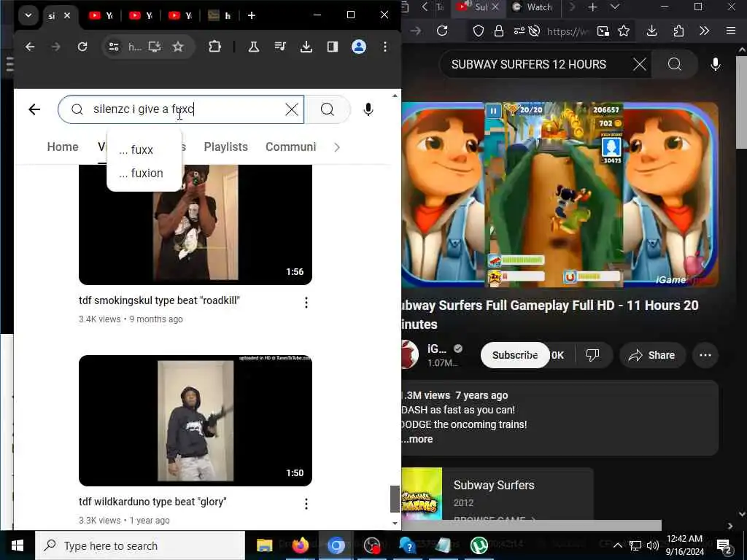The height and width of the screenshot is (560, 747).
Task: Click the Chrome back arrow button
Action: 30,47
